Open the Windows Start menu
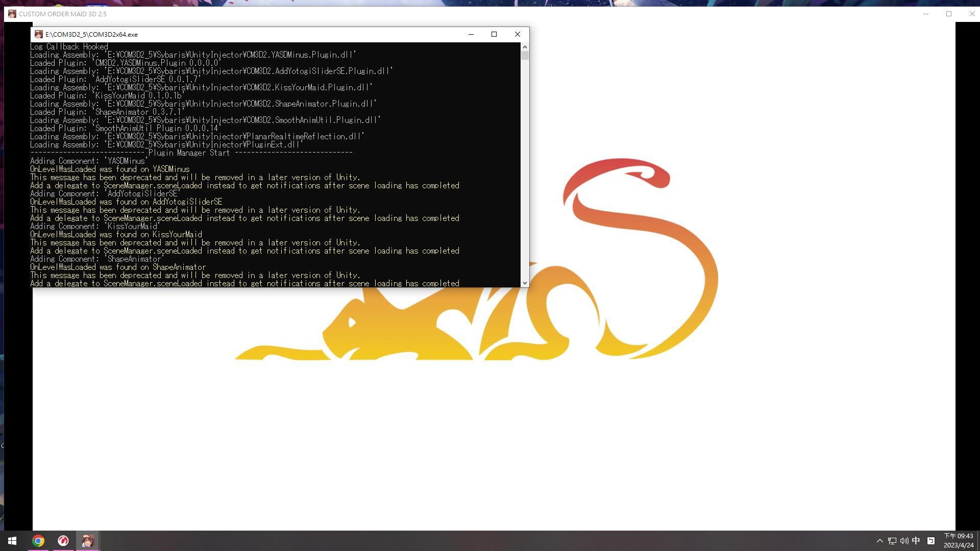Screen dimensions: 980x551 pos(12,541)
